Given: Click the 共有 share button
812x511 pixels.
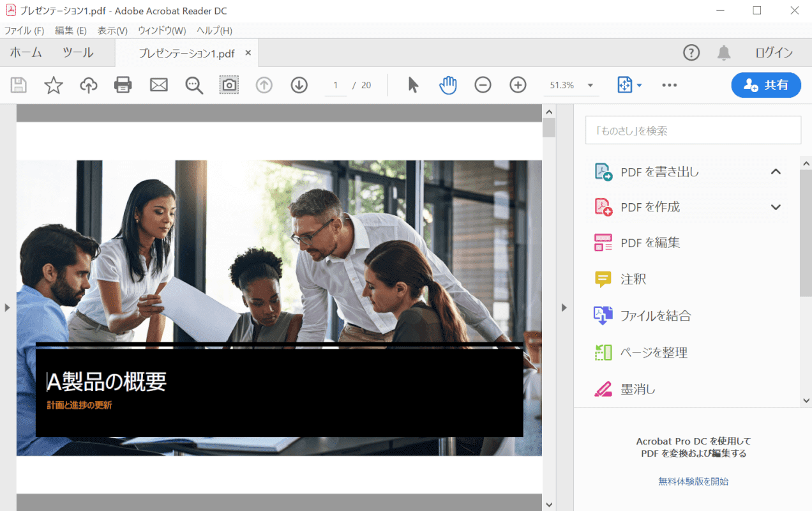Looking at the screenshot, I should click(766, 85).
